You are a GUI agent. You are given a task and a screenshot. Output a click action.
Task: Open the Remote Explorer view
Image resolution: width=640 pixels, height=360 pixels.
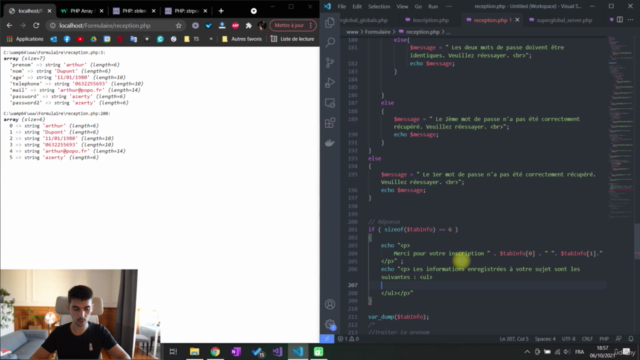pos(330,102)
